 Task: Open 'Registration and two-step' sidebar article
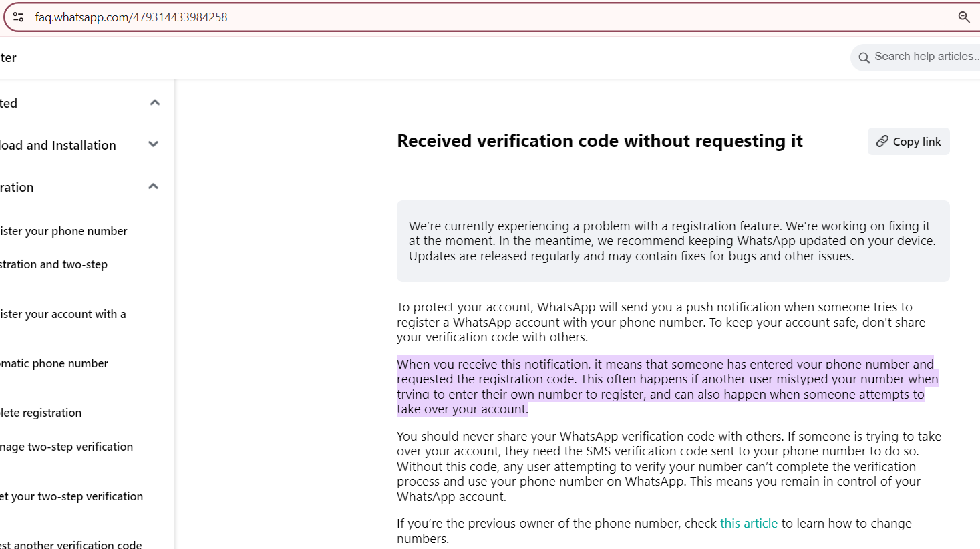(x=53, y=264)
